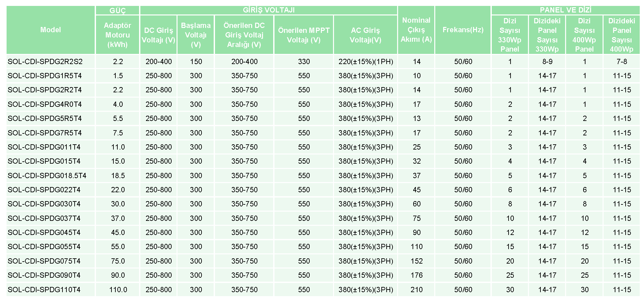Image resolution: width=644 pixels, height=304 pixels.
Task: Click the PANEL VE DİZİ group header
Action: click(x=565, y=10)
